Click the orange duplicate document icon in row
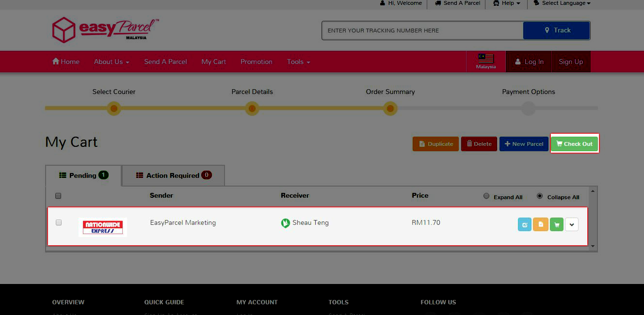The width and height of the screenshot is (644, 315). [x=540, y=225]
